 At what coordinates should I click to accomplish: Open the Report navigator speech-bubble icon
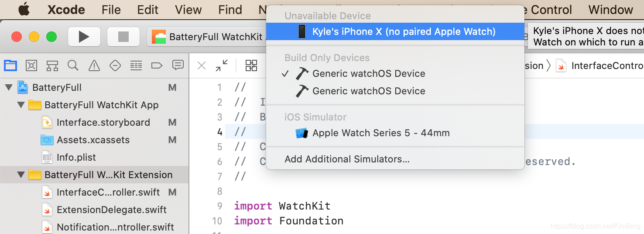coord(178,66)
